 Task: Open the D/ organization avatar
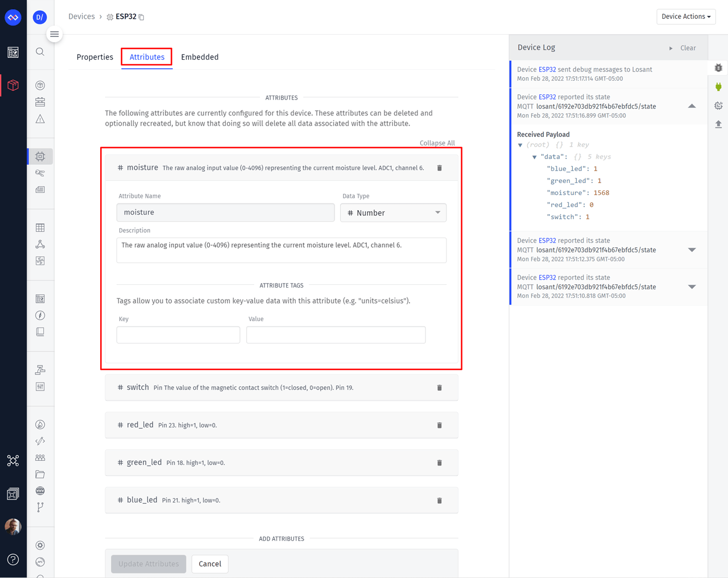click(40, 17)
